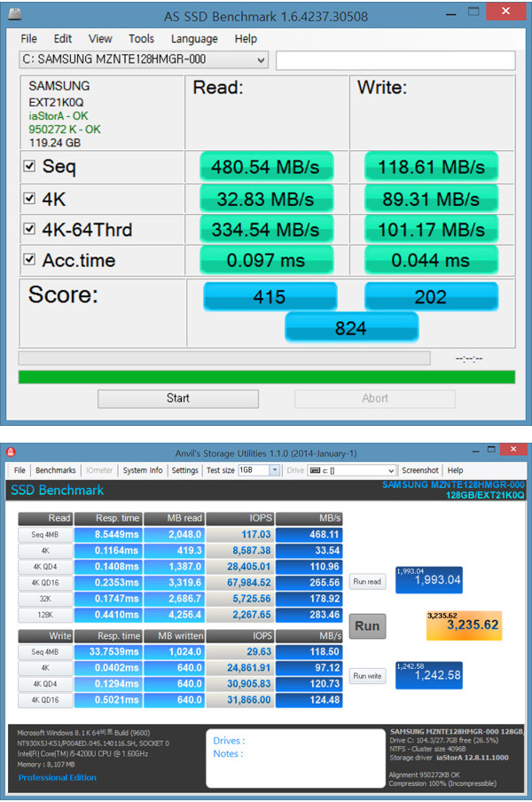The height and width of the screenshot is (802, 532).
Task: Click the 31,866.00 IOPS cell in Write table
Action: point(240,700)
